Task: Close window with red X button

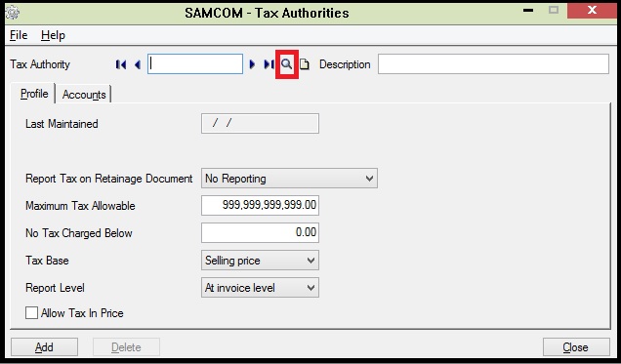Action: click(592, 11)
